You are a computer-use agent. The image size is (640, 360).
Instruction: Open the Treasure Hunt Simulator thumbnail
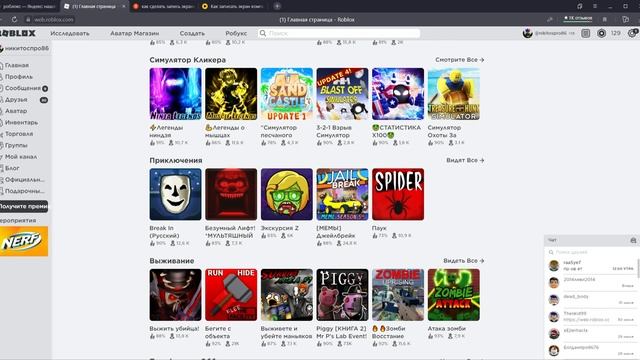click(453, 94)
